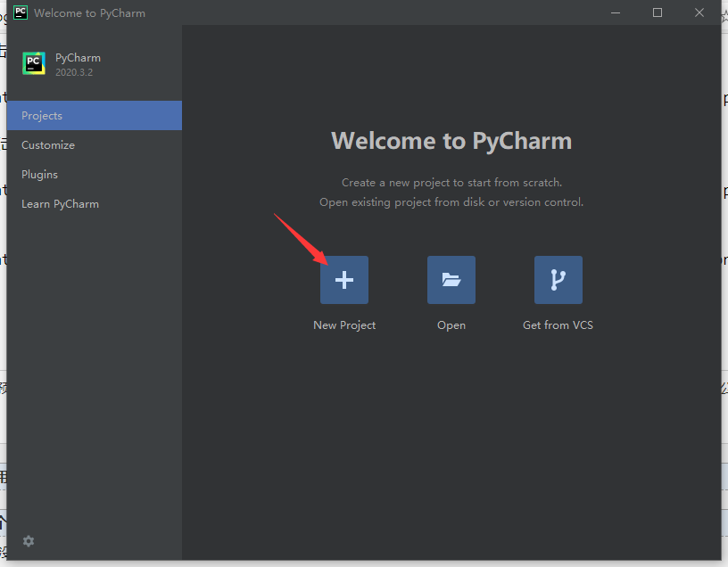This screenshot has height=567, width=728.
Task: Open the Plugins tab
Action: coord(95,175)
